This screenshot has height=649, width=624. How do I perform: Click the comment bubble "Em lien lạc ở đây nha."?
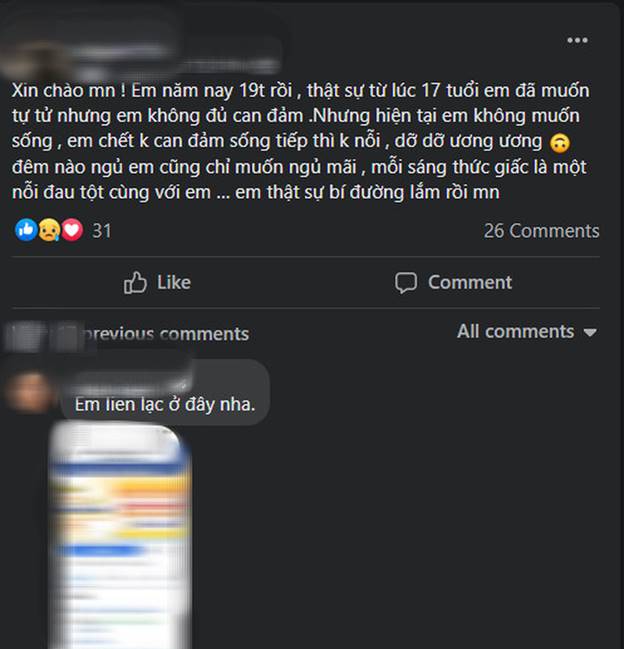pos(165,392)
